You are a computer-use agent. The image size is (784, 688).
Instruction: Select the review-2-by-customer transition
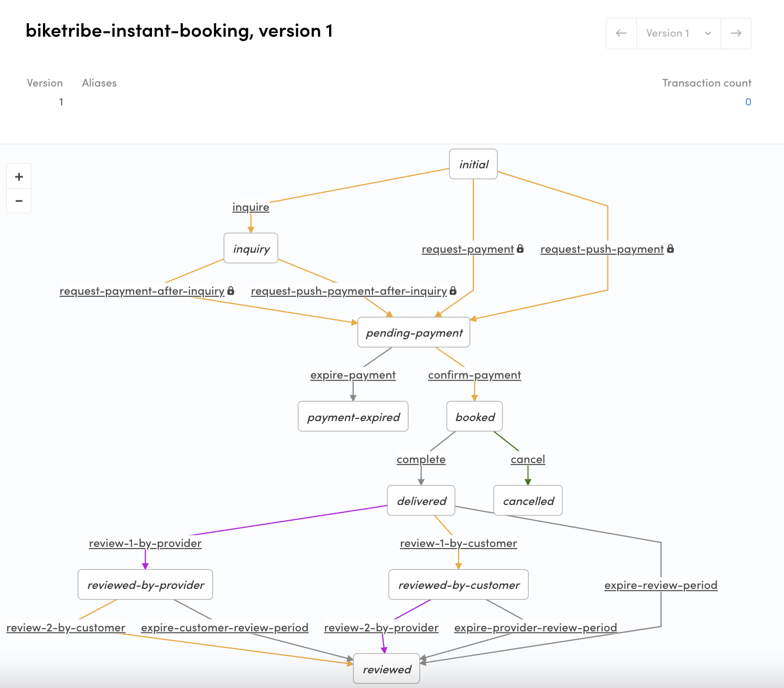tap(65, 627)
